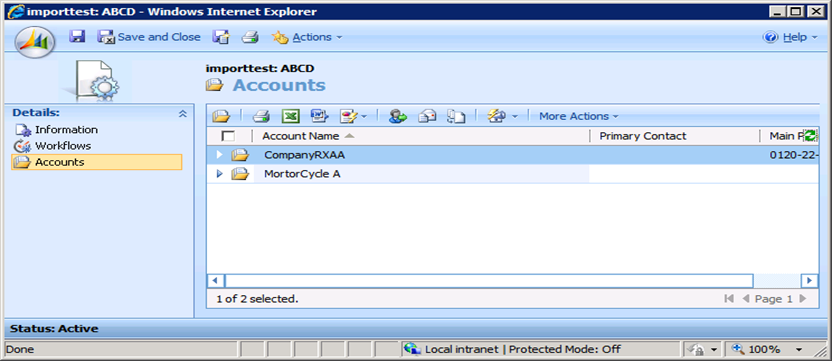The width and height of the screenshot is (832, 361).
Task: Select the CompanyRXAA account name
Action: 305,155
